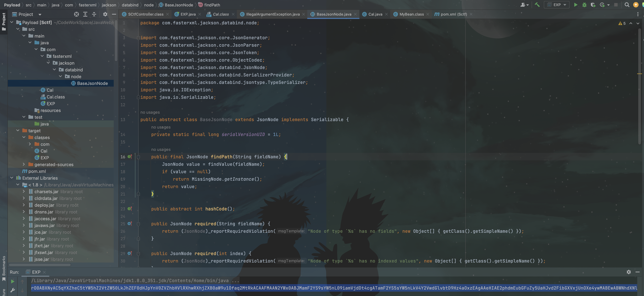This screenshot has height=296, width=644.
Task: Open Project panel gear options
Action: click(105, 14)
